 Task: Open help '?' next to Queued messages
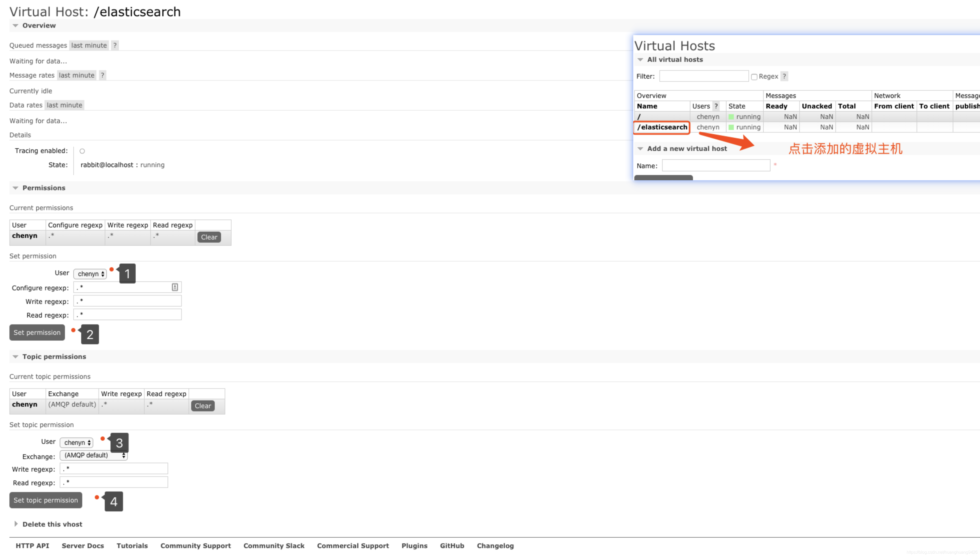pyautogui.click(x=115, y=45)
